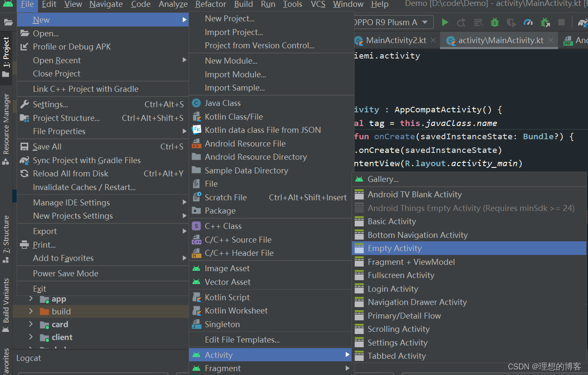Image resolution: width=588 pixels, height=375 pixels.
Task: Click the Image Asset android icon
Action: tap(196, 268)
